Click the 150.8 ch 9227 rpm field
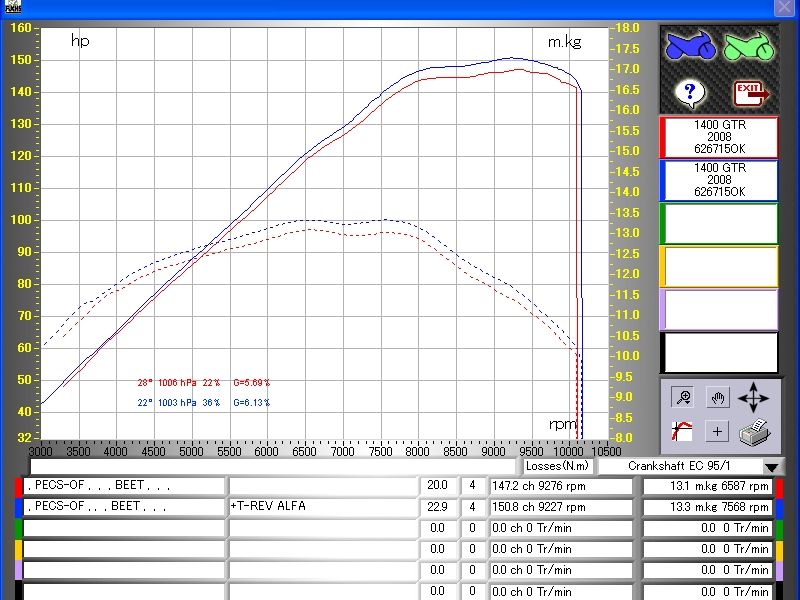The height and width of the screenshot is (600, 800). 561,507
